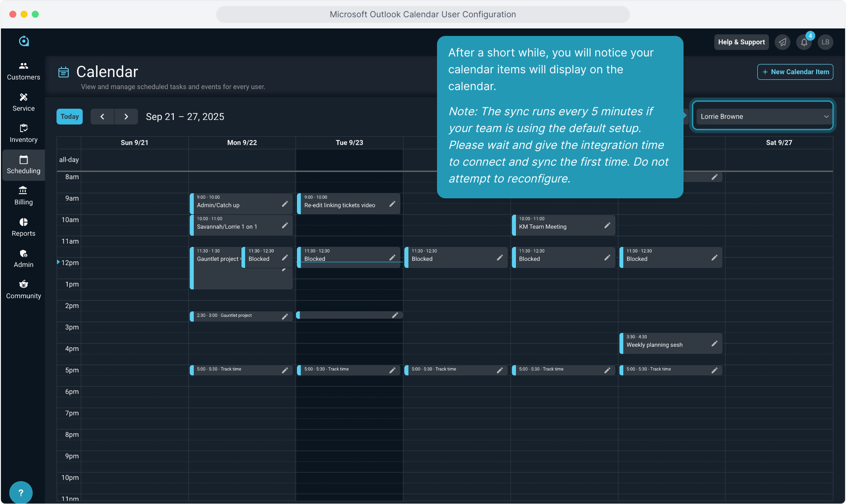Viewport: 846px width, 504px height.
Task: Click New Calendar Item button
Action: click(x=795, y=72)
